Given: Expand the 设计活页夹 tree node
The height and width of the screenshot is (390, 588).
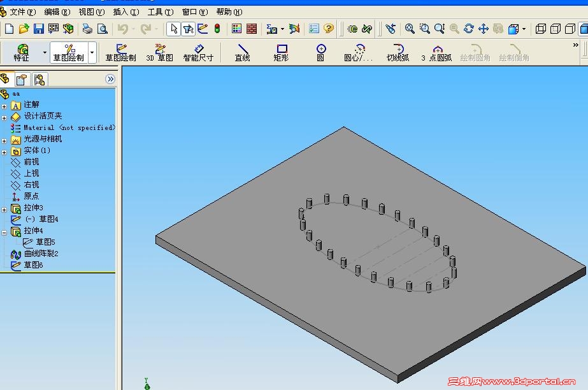Looking at the screenshot, I should [4, 118].
